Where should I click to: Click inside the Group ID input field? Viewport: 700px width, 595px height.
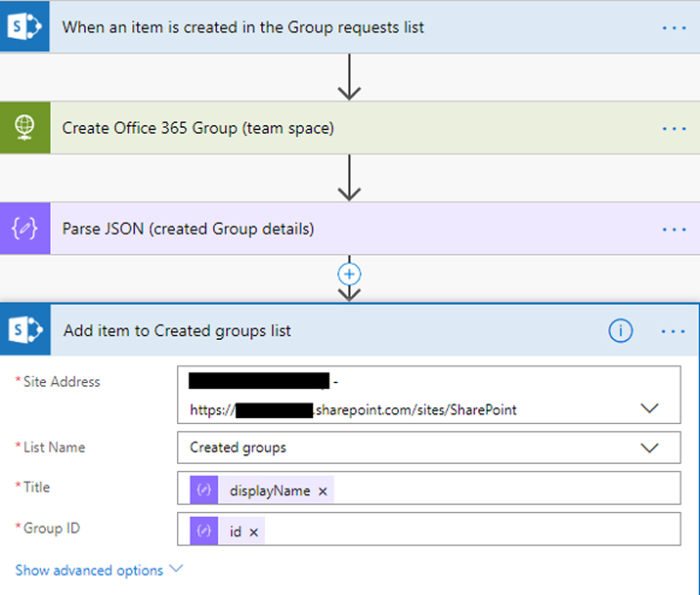[x=429, y=529]
